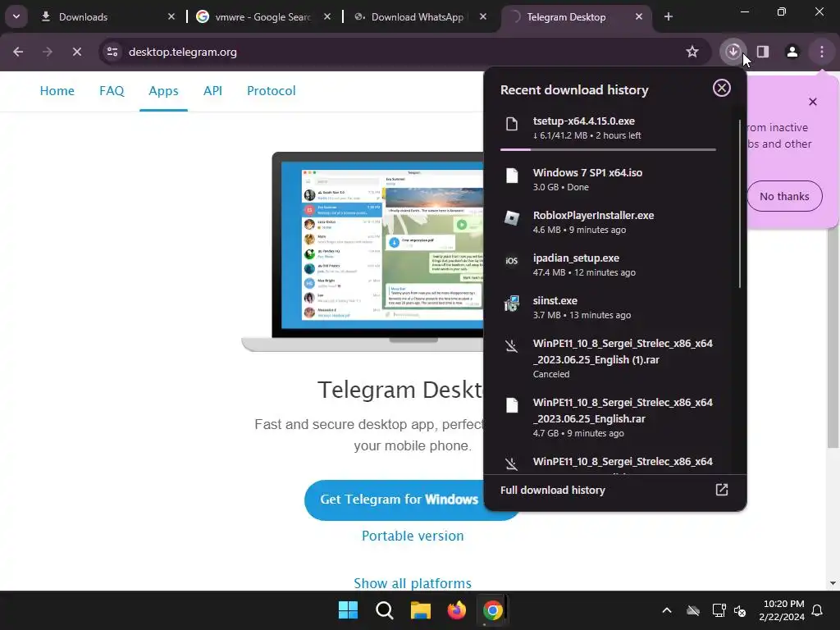The width and height of the screenshot is (840, 630).
Task: Open File Explorer from the taskbar
Action: (x=421, y=610)
